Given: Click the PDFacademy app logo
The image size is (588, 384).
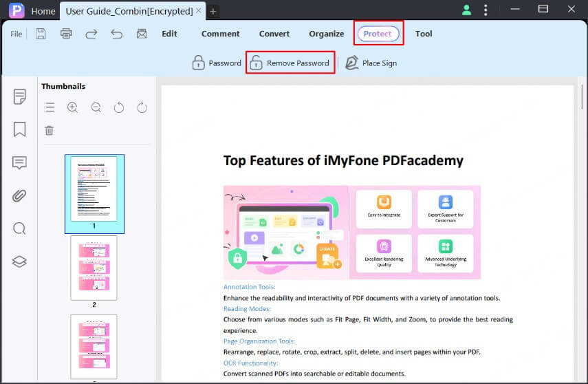Looking at the screenshot, I should point(17,10).
